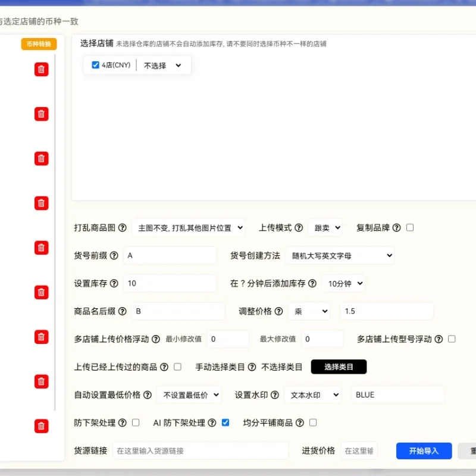Disable the AI 防下架处理 checkbox
The image size is (476, 476).
pos(225,422)
